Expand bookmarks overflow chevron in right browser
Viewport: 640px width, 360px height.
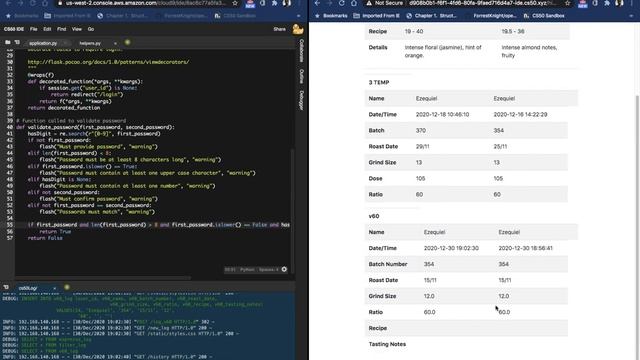pyautogui.click(x=631, y=16)
